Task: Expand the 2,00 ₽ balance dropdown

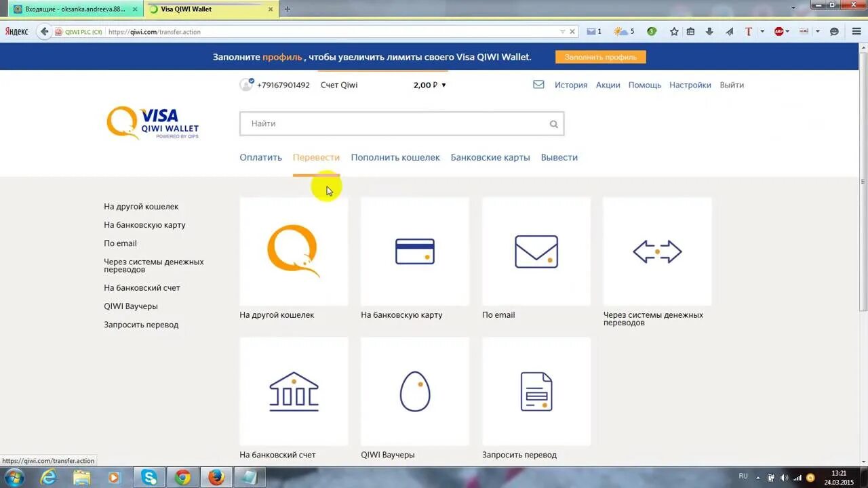Action: (444, 85)
